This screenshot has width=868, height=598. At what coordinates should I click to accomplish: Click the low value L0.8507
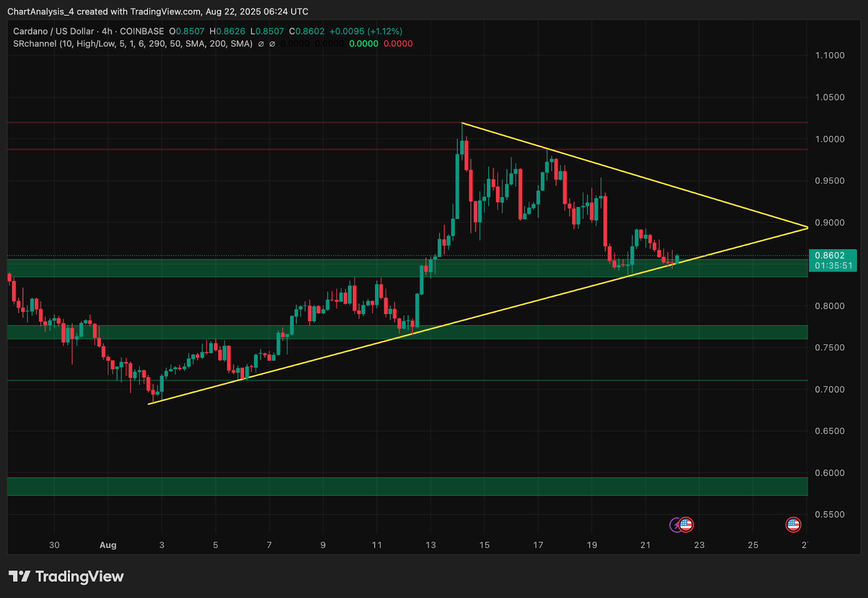[x=267, y=31]
